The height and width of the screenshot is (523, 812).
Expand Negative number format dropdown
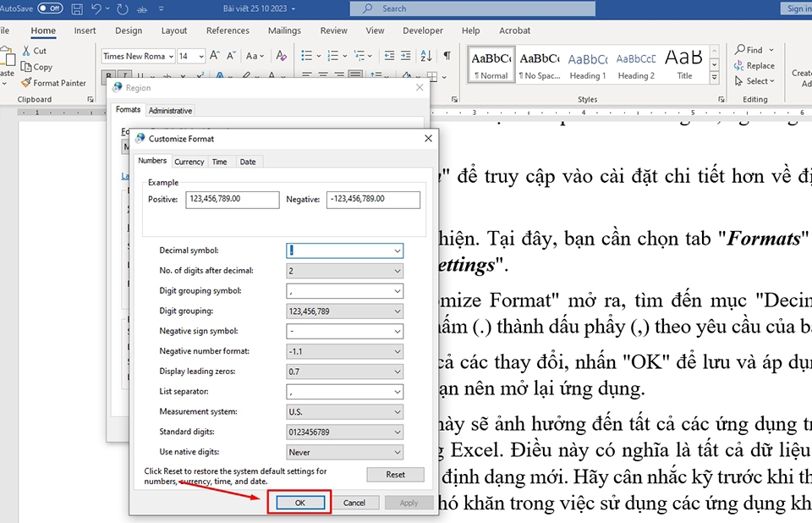click(x=398, y=351)
